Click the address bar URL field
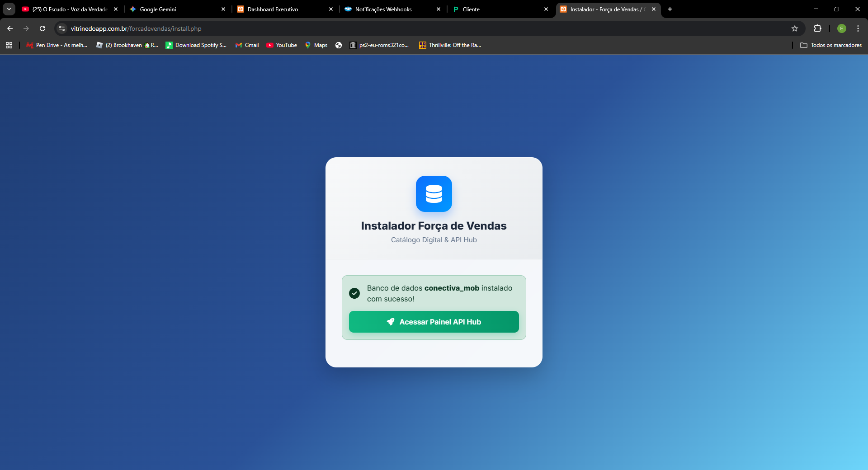Viewport: 868px width, 470px height. pyautogui.click(x=407, y=28)
